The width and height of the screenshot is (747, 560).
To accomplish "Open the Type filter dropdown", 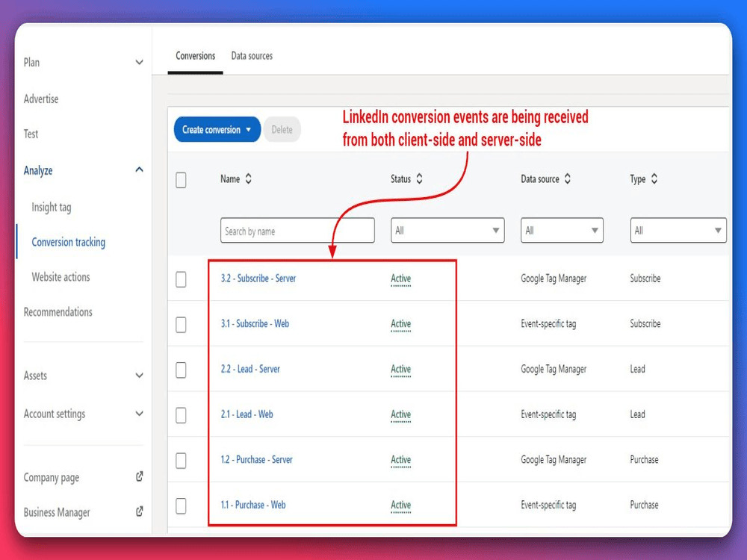I will click(678, 231).
